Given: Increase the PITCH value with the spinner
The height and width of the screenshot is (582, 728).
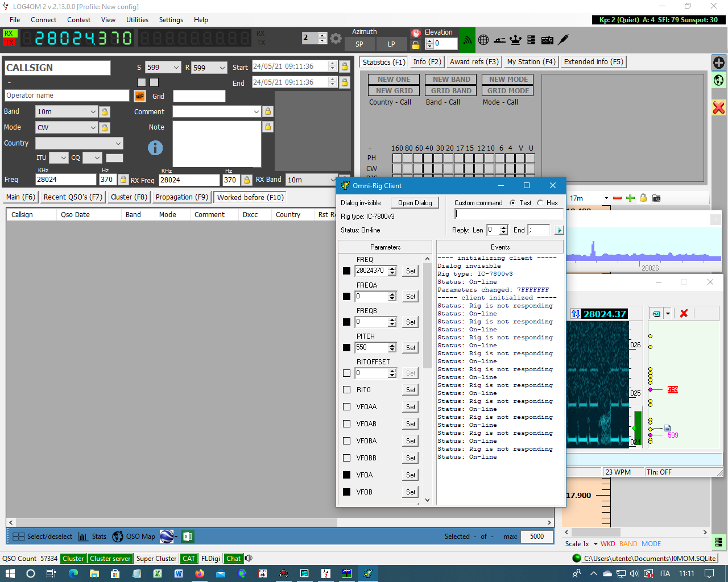Looking at the screenshot, I should point(392,345).
